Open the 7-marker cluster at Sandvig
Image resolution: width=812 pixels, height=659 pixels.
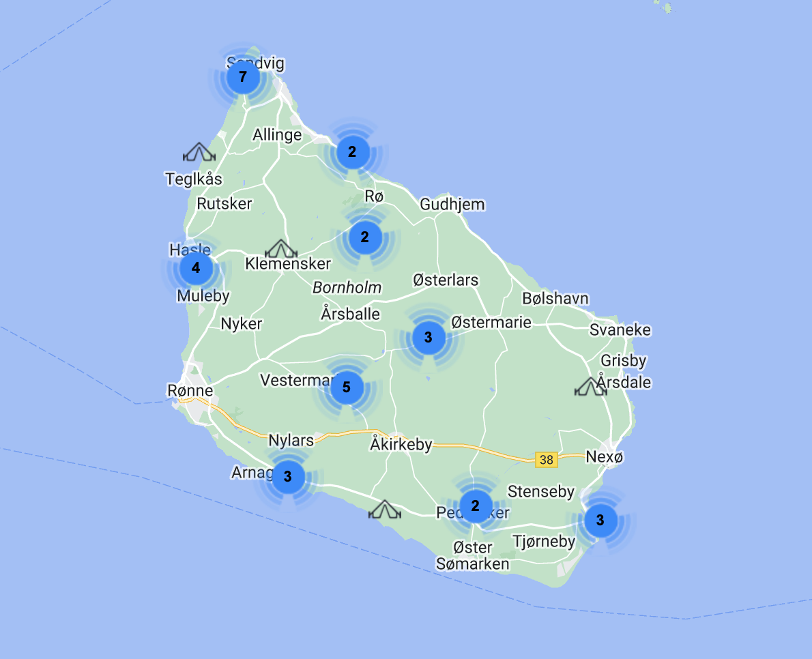coord(243,77)
